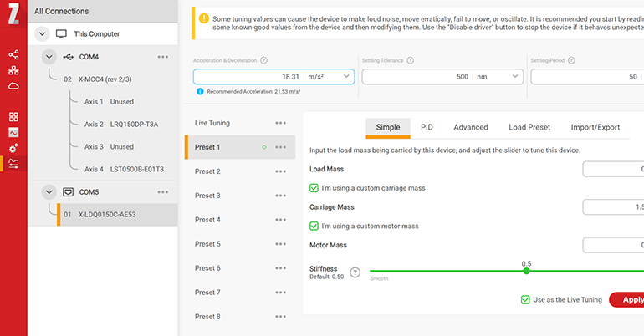
Task: Collapse the COM5 connection node
Action: point(49,191)
